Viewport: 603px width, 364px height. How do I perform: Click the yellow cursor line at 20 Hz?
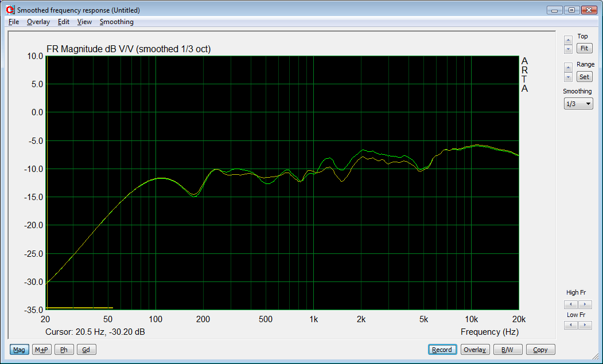tap(46, 183)
